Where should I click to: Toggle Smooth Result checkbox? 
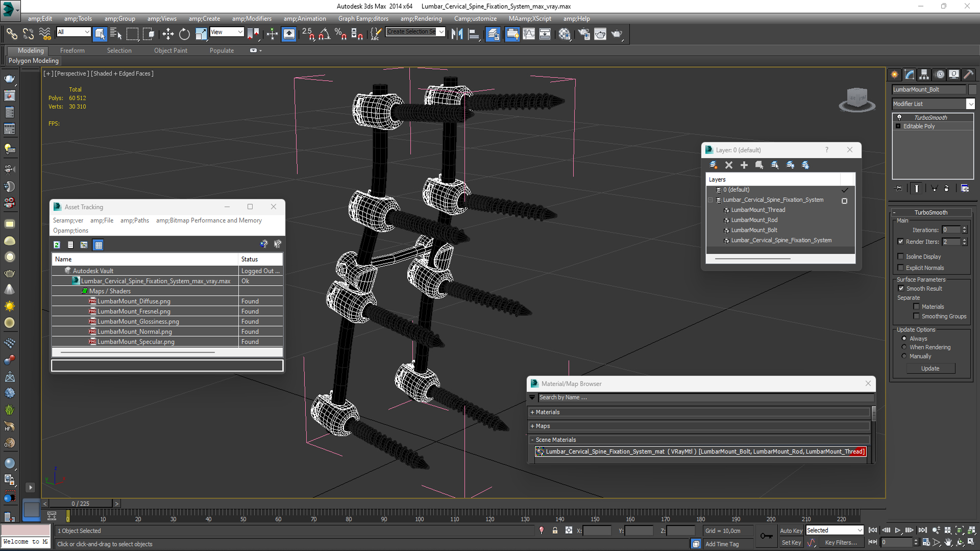(x=901, y=288)
